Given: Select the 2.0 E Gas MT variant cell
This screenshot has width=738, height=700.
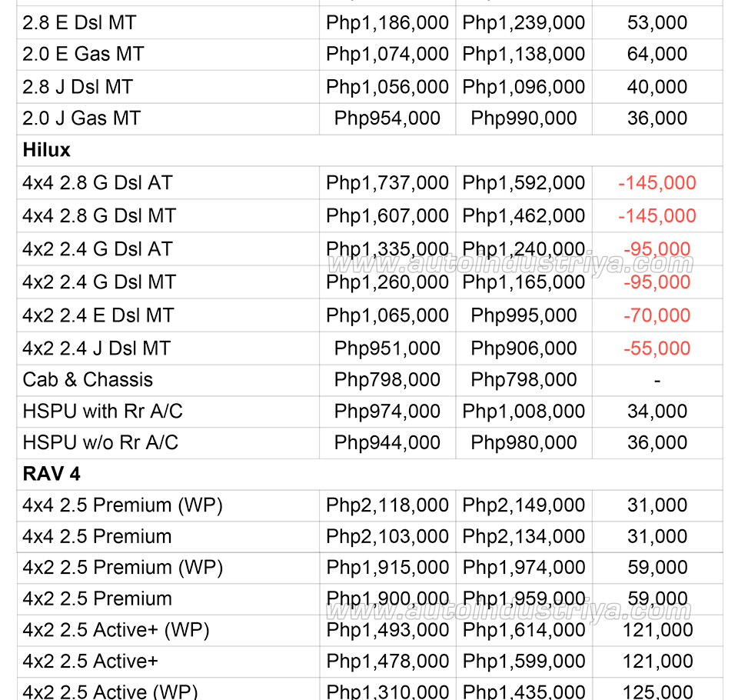Looking at the screenshot, I should 83,54.
